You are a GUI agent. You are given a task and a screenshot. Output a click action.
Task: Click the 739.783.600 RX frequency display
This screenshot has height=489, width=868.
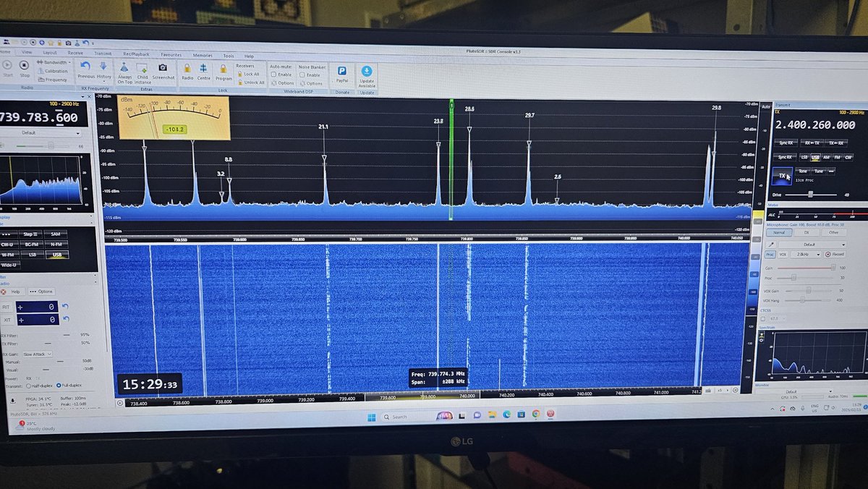[x=38, y=117]
